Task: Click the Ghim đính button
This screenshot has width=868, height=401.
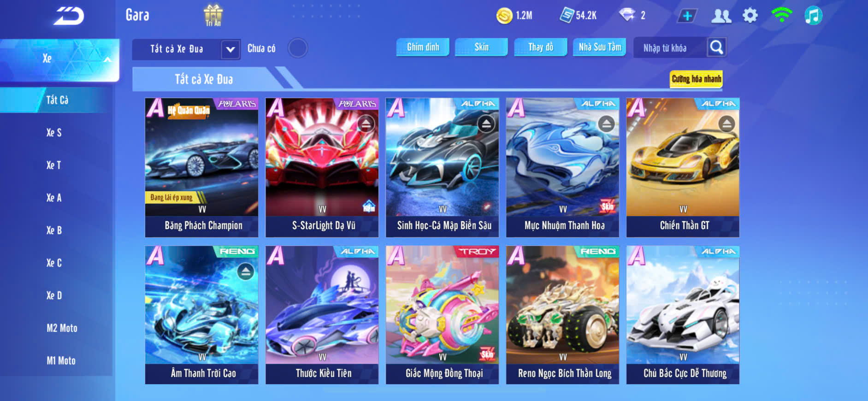Action: tap(423, 47)
